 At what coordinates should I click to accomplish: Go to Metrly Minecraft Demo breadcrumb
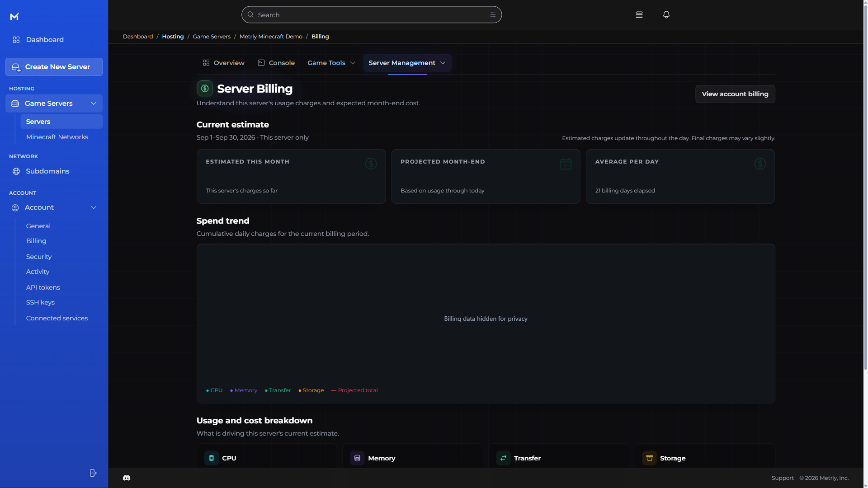(x=271, y=37)
